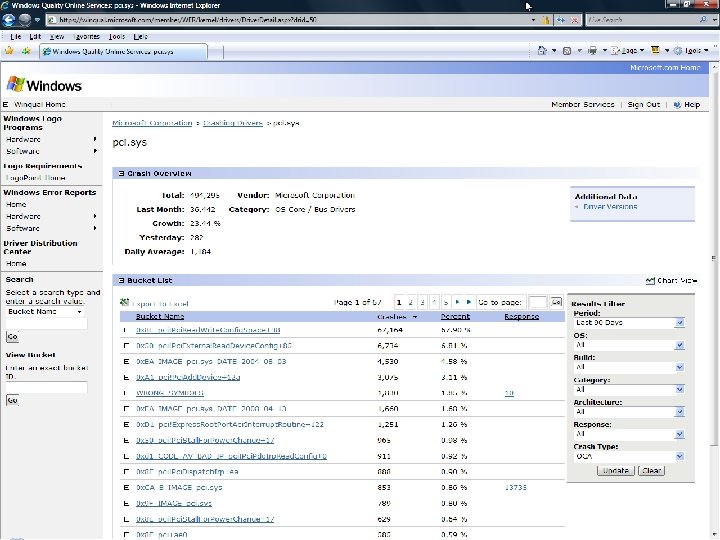Collapse the Crash Overview section
The height and width of the screenshot is (540, 720).
tap(121, 173)
